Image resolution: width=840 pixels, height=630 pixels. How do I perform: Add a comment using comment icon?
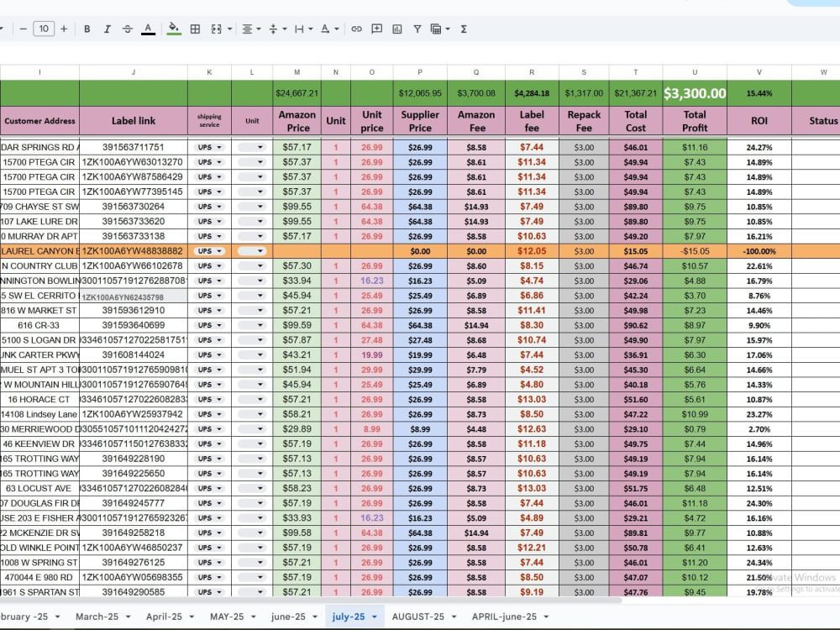point(377,29)
